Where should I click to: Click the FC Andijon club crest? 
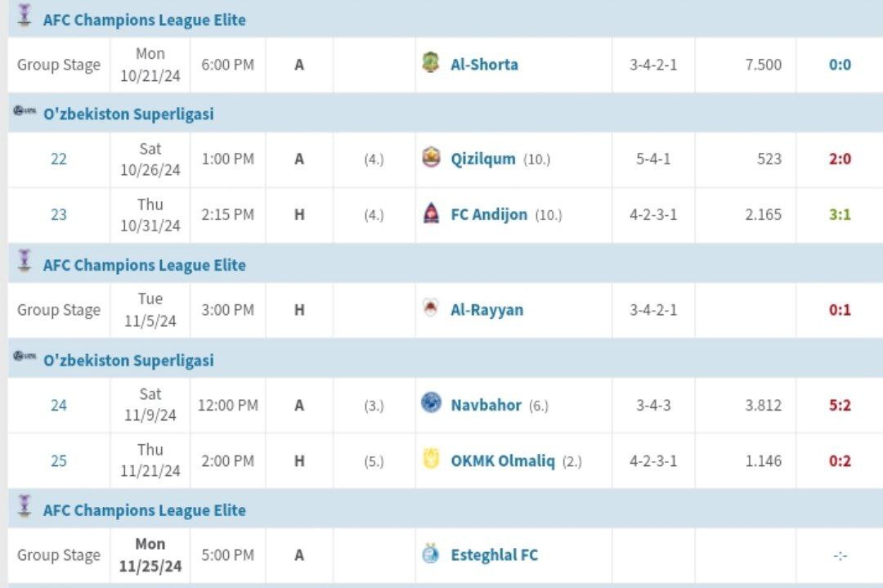tap(431, 214)
